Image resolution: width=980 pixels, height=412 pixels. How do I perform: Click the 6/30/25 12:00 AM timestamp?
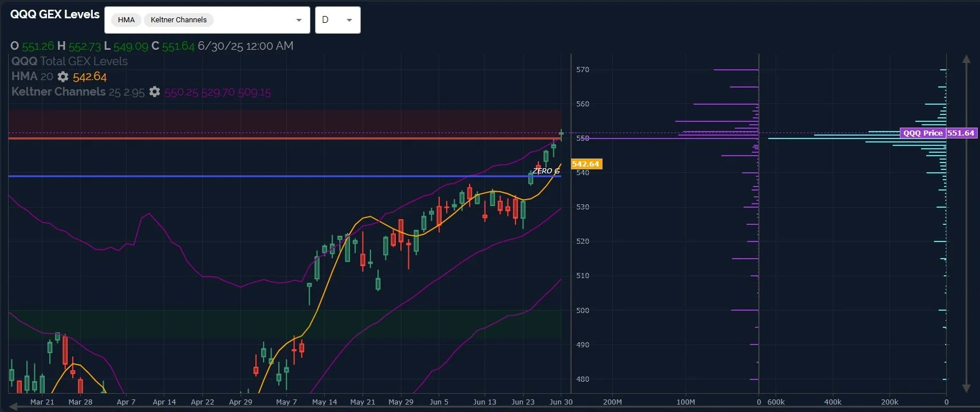(246, 46)
